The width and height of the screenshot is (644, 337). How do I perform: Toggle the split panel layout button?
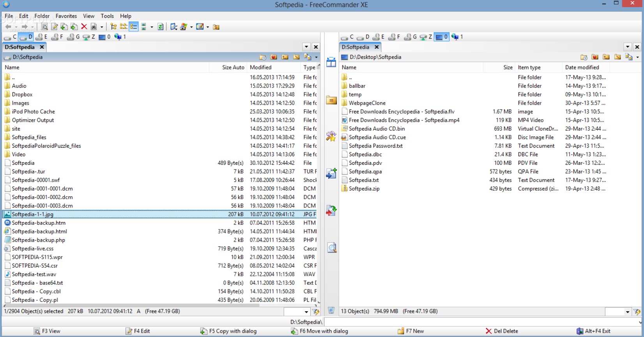(x=143, y=27)
